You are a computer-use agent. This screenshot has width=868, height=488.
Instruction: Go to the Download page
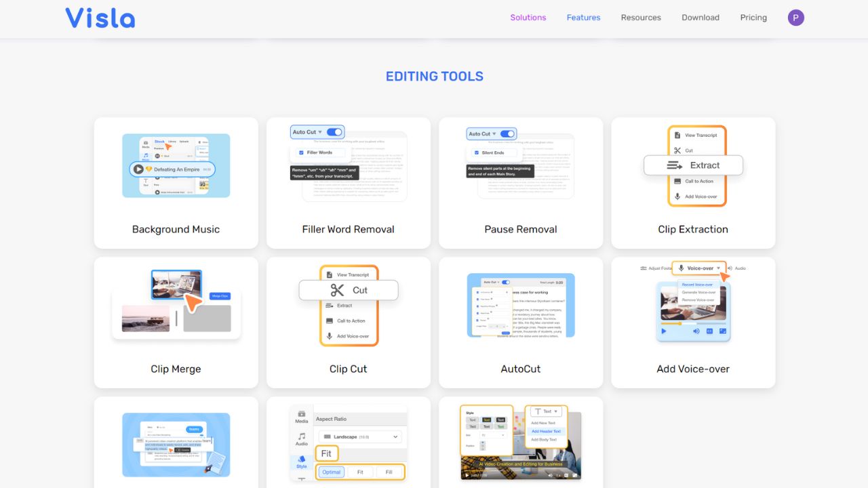click(x=701, y=18)
